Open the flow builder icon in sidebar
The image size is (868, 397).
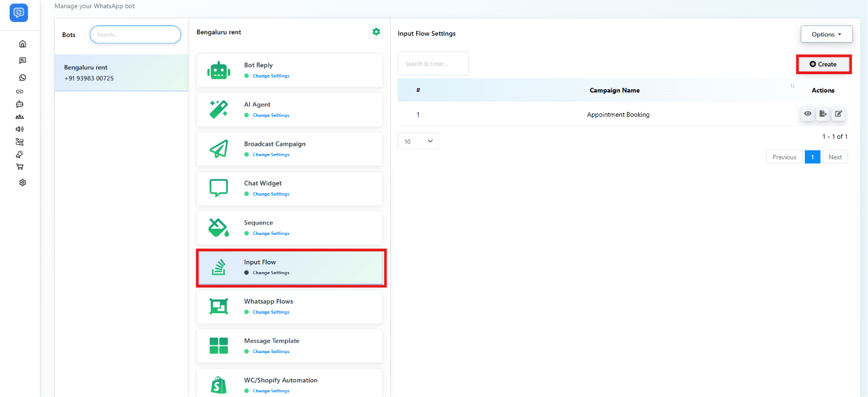19,141
